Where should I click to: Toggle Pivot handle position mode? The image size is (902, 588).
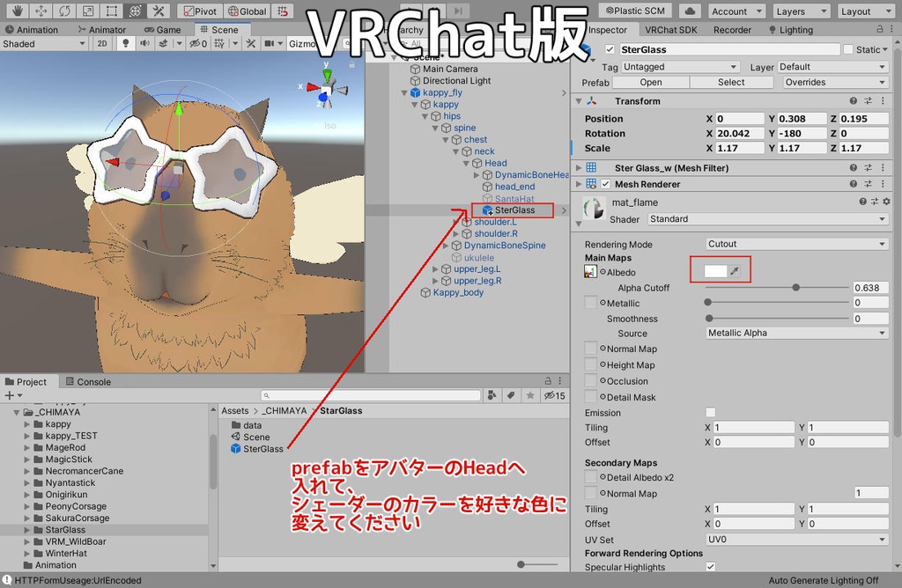point(199,11)
